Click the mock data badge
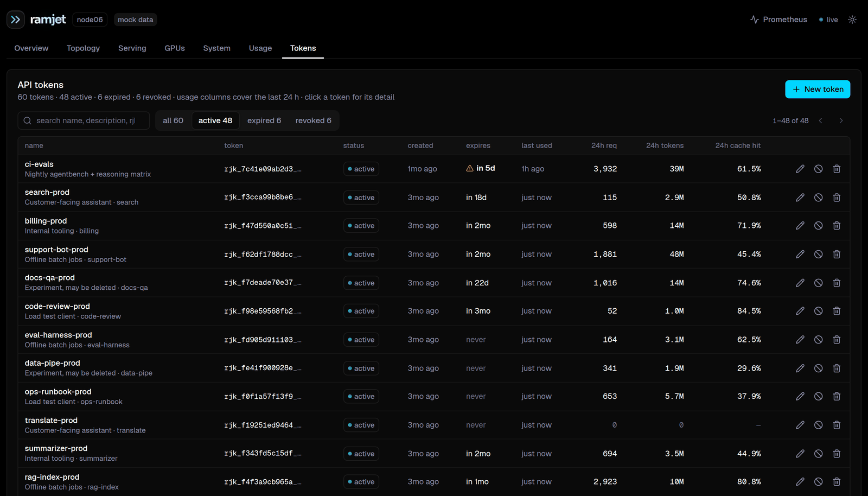This screenshot has width=868, height=496. pyautogui.click(x=136, y=20)
